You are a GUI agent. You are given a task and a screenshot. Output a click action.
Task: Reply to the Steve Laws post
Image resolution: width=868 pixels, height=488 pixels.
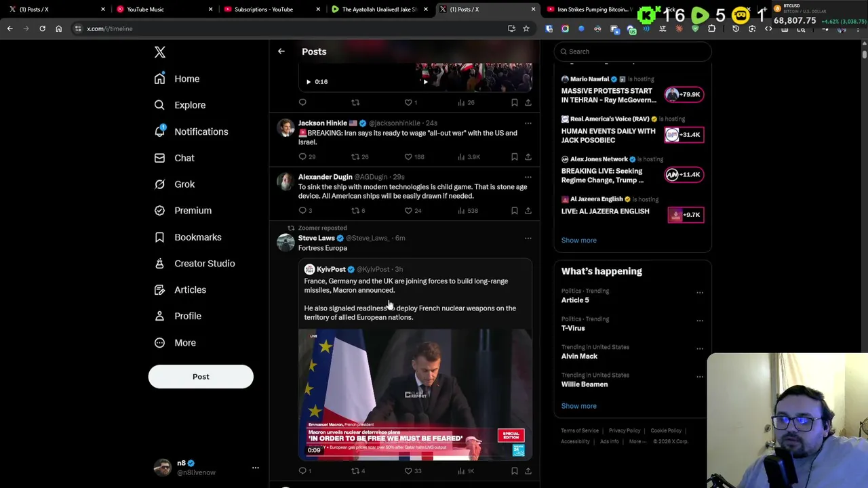[x=302, y=471]
